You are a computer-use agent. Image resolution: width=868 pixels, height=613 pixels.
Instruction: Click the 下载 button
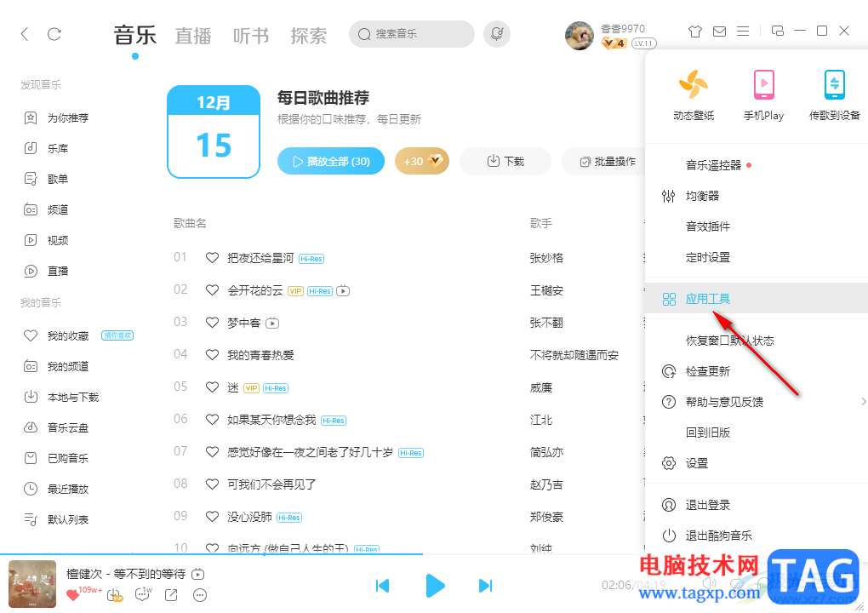coord(505,161)
